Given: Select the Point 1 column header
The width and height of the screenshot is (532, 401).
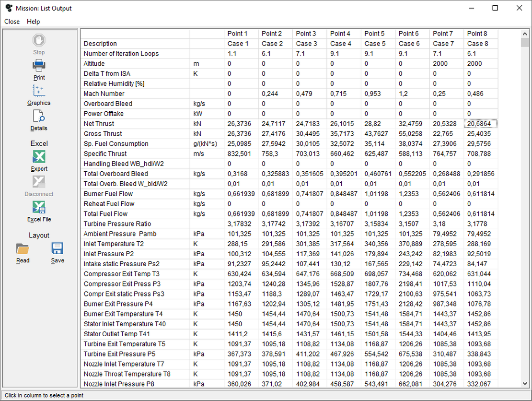Looking at the screenshot, I should tap(238, 34).
